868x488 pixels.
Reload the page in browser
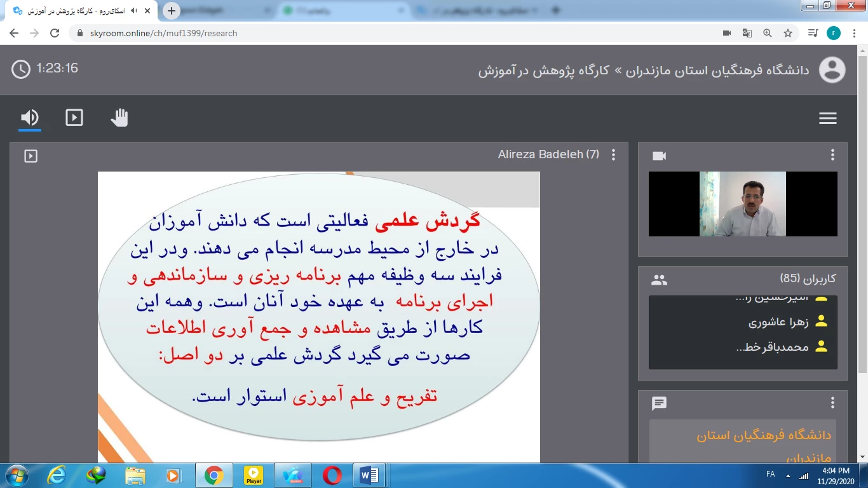pos(55,33)
